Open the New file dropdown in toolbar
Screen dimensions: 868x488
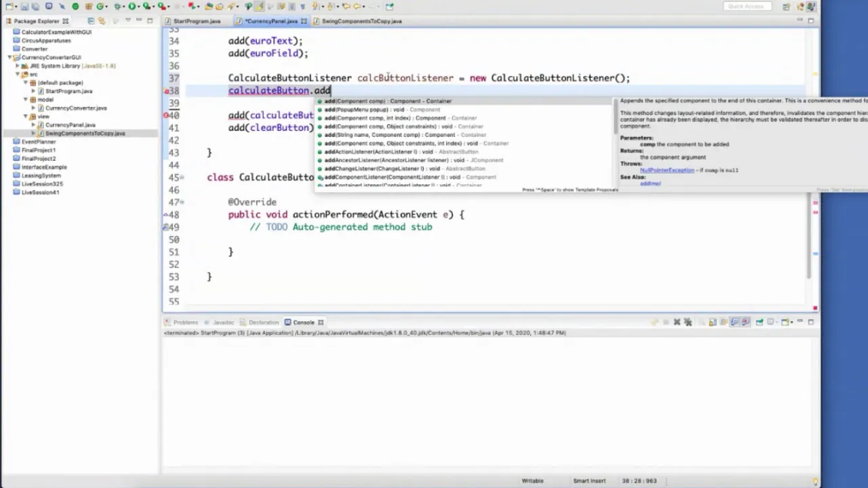[x=15, y=7]
